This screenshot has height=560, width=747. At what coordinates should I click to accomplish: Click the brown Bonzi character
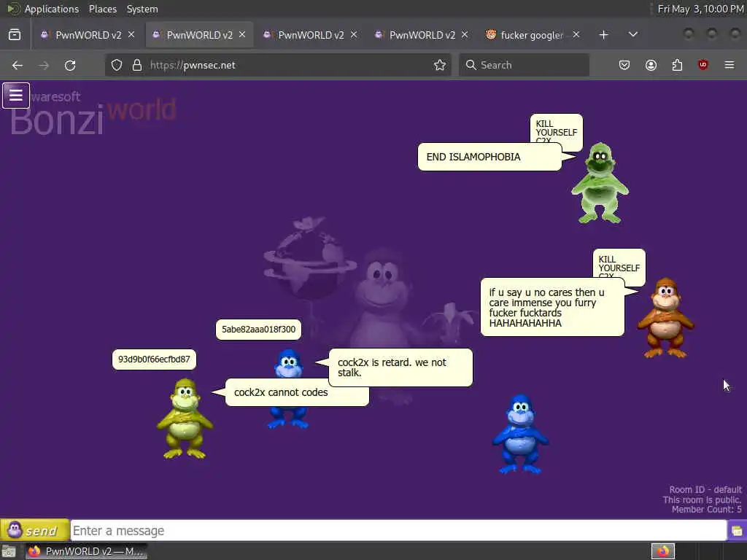666,318
